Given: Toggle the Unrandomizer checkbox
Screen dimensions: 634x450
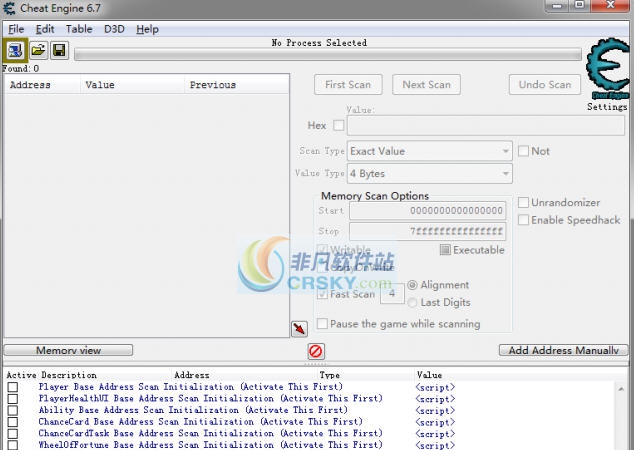Looking at the screenshot, I should [523, 202].
